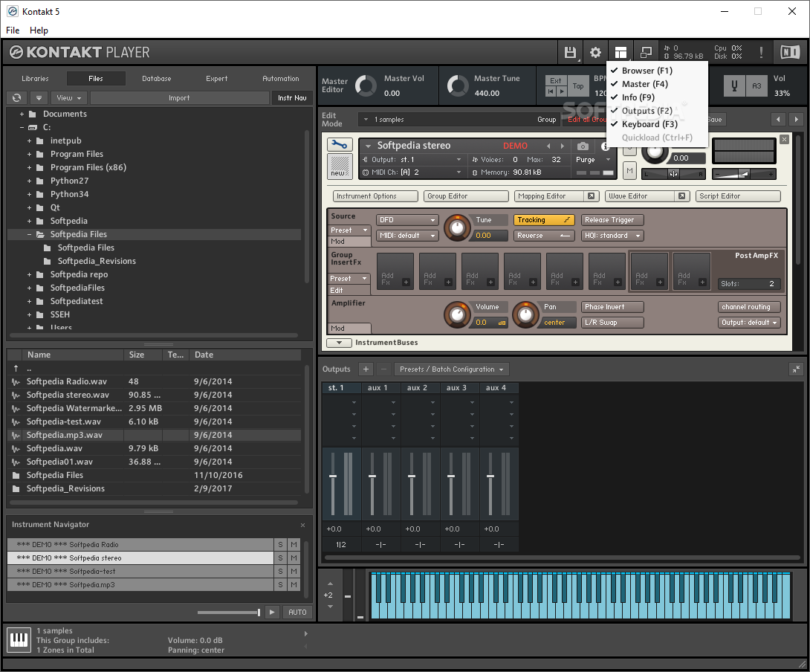Solo Softpedia Radio in navigator
The height and width of the screenshot is (672, 810).
pyautogui.click(x=280, y=544)
